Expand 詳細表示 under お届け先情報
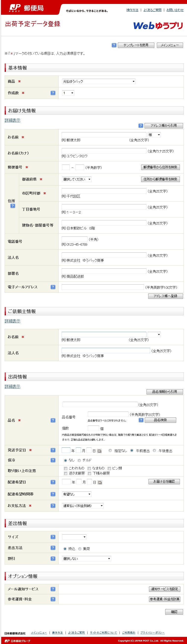The width and height of the screenshot is (187, 644). 13,120
